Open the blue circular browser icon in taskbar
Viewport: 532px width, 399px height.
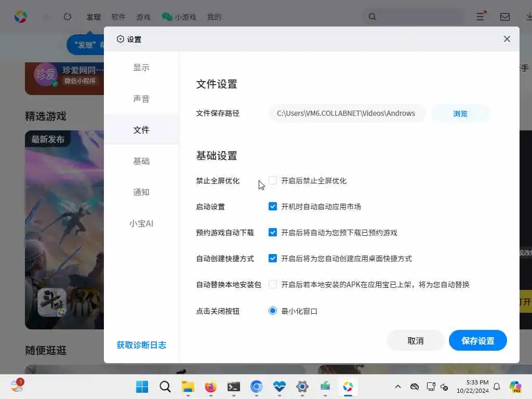(257, 387)
